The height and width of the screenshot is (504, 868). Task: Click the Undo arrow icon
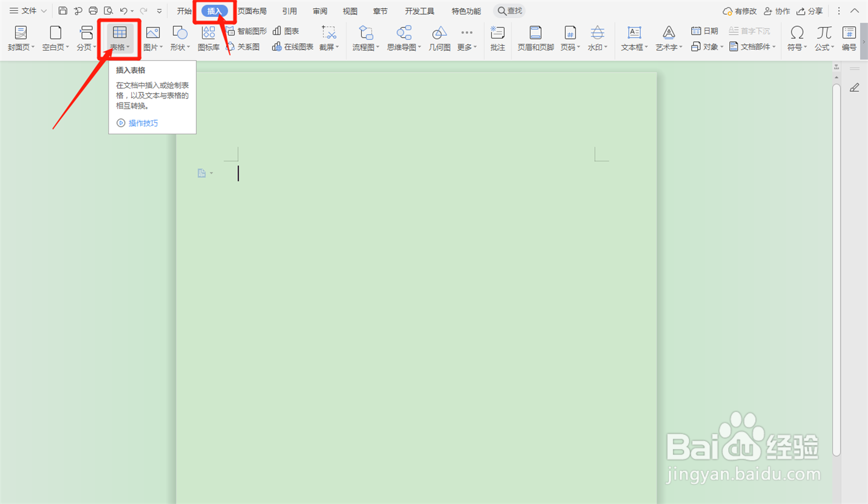point(124,11)
